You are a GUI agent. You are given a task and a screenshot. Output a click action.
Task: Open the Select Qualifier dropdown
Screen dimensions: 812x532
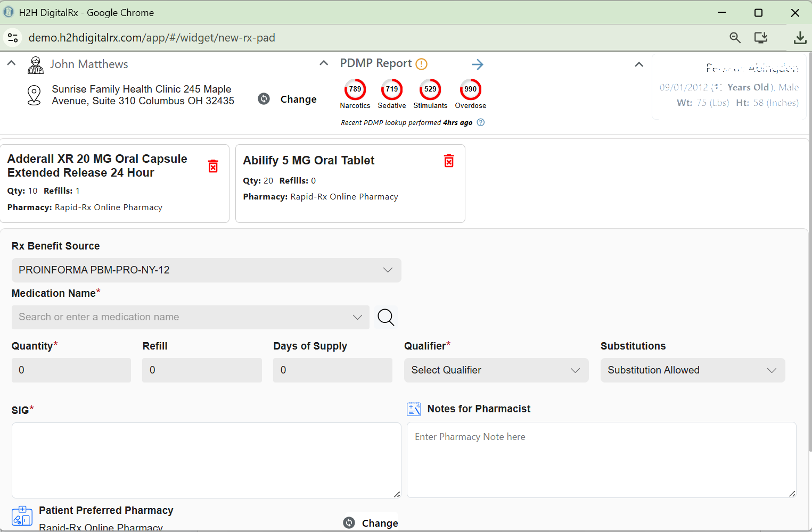(496, 370)
